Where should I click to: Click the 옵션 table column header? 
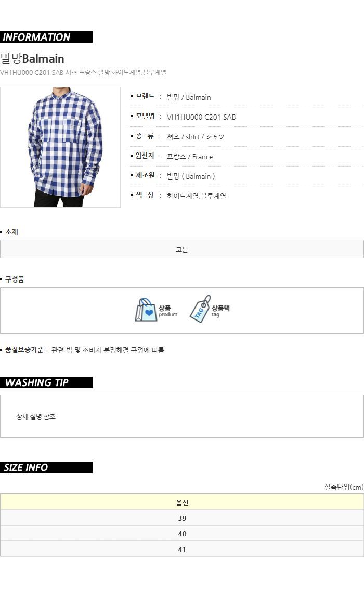[182, 502]
